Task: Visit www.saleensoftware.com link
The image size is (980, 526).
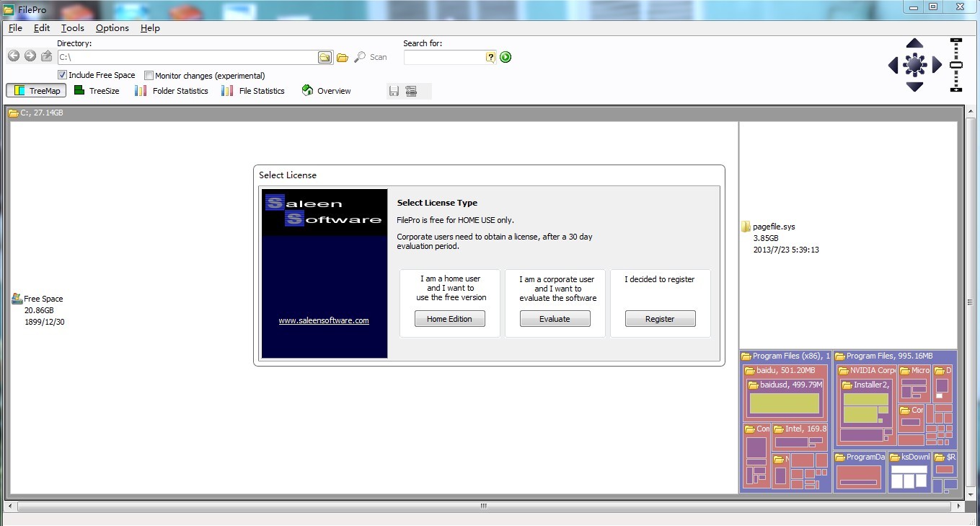Action: (x=324, y=320)
